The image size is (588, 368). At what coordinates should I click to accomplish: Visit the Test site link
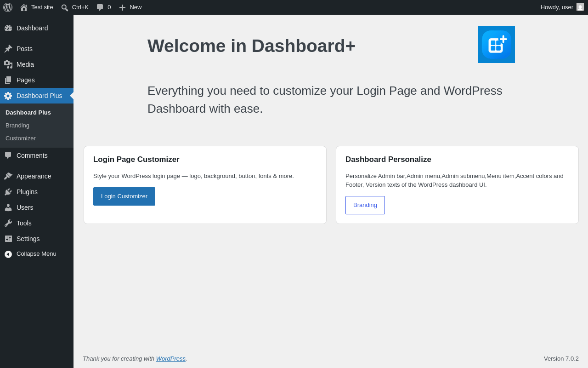42,7
